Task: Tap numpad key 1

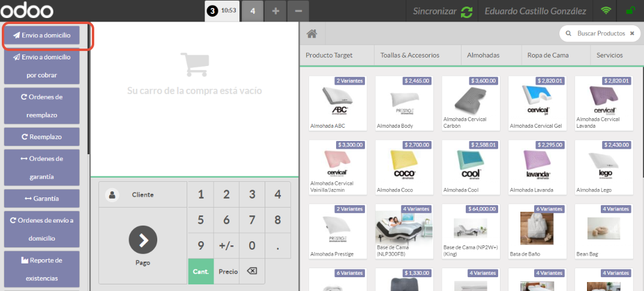Action: coord(201,194)
